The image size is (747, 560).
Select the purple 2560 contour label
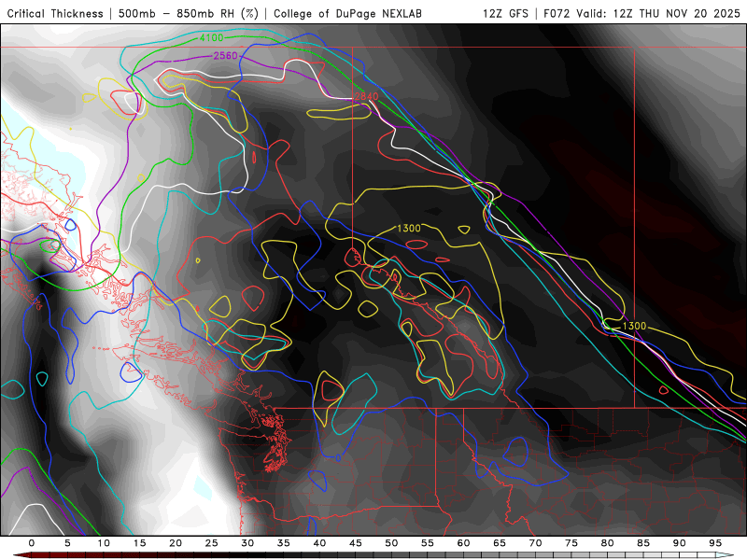tap(225, 56)
